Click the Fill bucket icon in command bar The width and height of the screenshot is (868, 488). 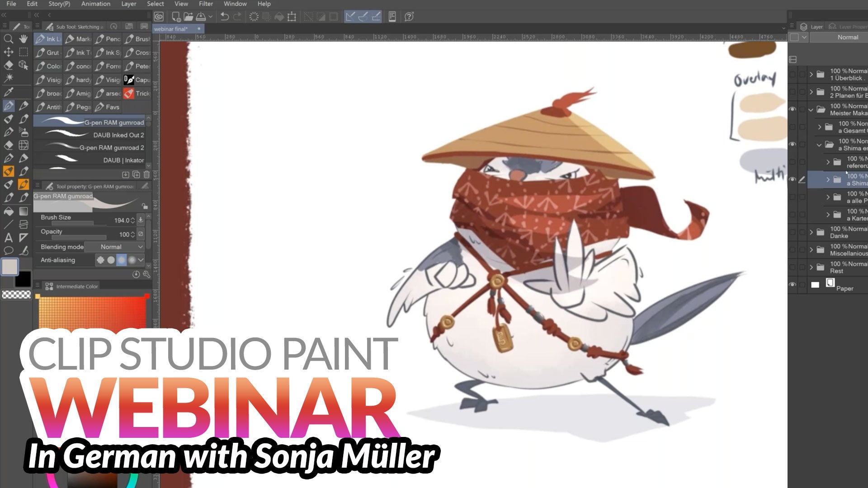coord(279,17)
